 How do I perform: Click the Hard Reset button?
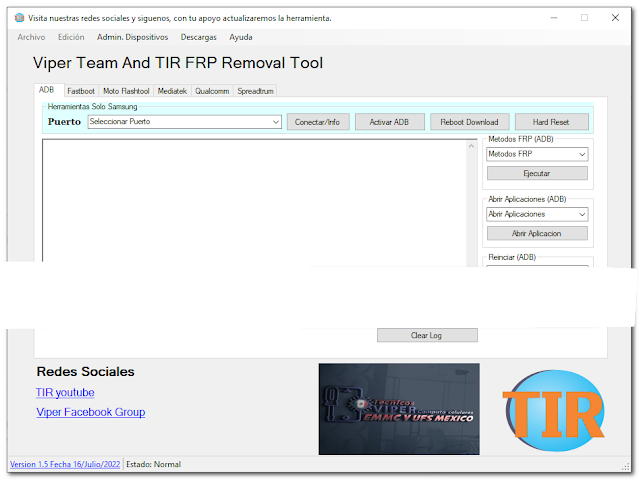[551, 122]
